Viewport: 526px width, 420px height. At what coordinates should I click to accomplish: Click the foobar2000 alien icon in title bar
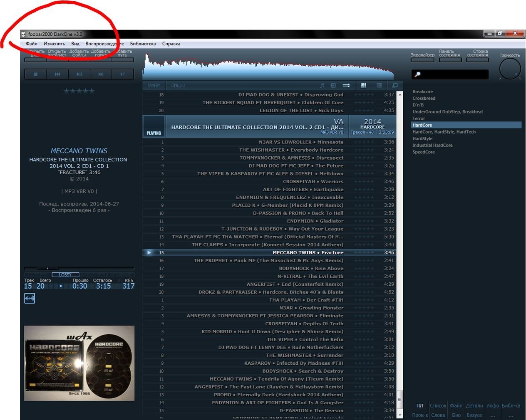point(24,34)
